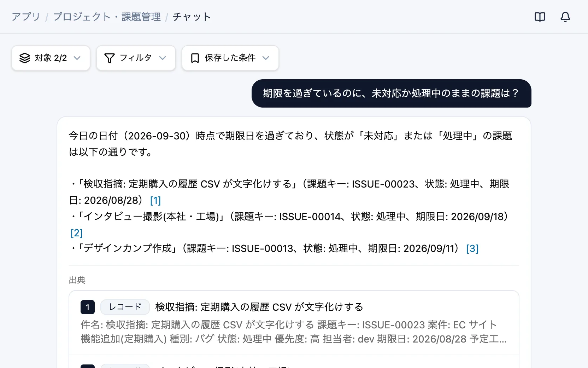Screen dimensions: 588x368
Task: Go to プロジェクト・課題管理 breadcrumb
Action: [107, 17]
